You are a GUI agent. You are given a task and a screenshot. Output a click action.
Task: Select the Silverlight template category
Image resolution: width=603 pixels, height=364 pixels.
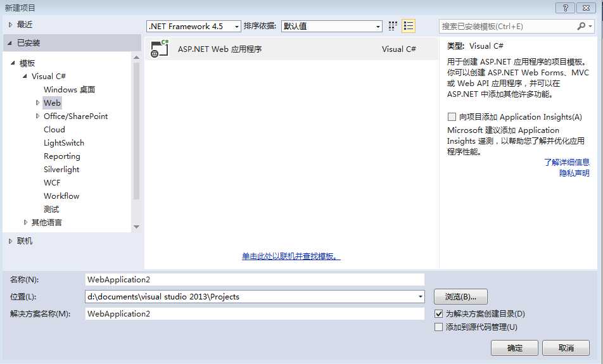(61, 170)
